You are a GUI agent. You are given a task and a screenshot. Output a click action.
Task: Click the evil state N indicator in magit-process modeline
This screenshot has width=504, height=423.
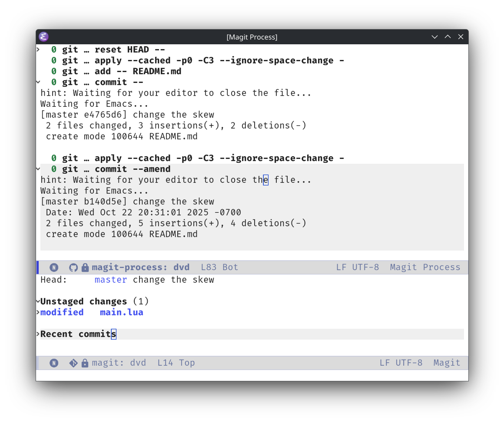point(54,267)
